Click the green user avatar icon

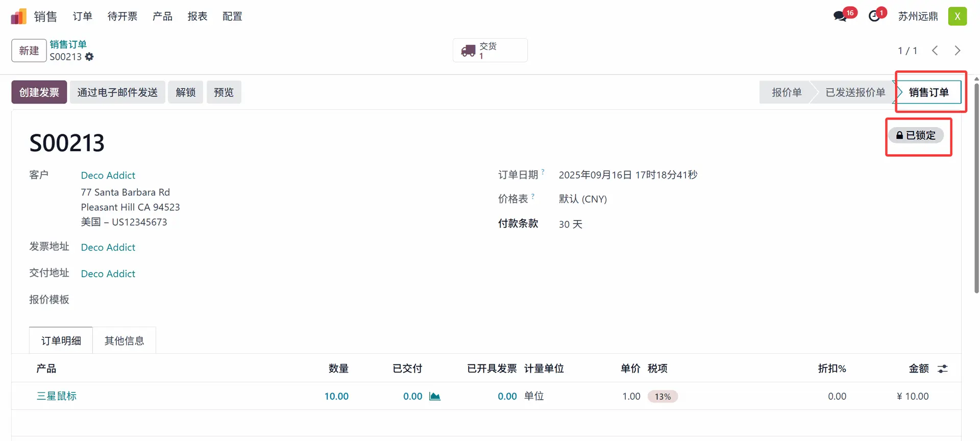click(957, 16)
